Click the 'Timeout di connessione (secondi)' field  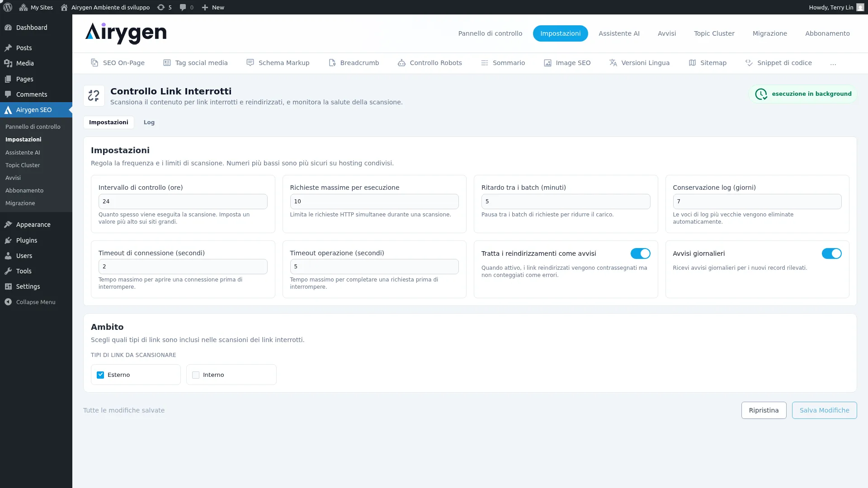[183, 267]
